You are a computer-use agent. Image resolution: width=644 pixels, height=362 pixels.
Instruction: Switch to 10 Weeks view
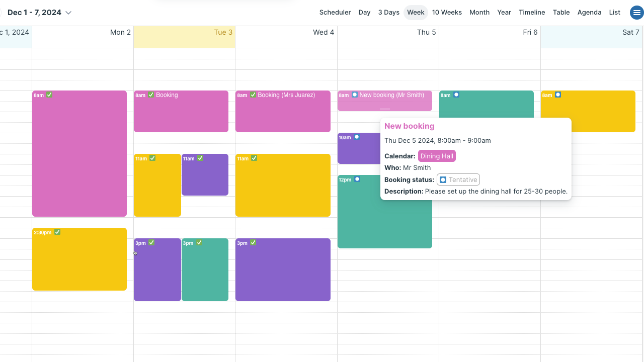pyautogui.click(x=447, y=13)
